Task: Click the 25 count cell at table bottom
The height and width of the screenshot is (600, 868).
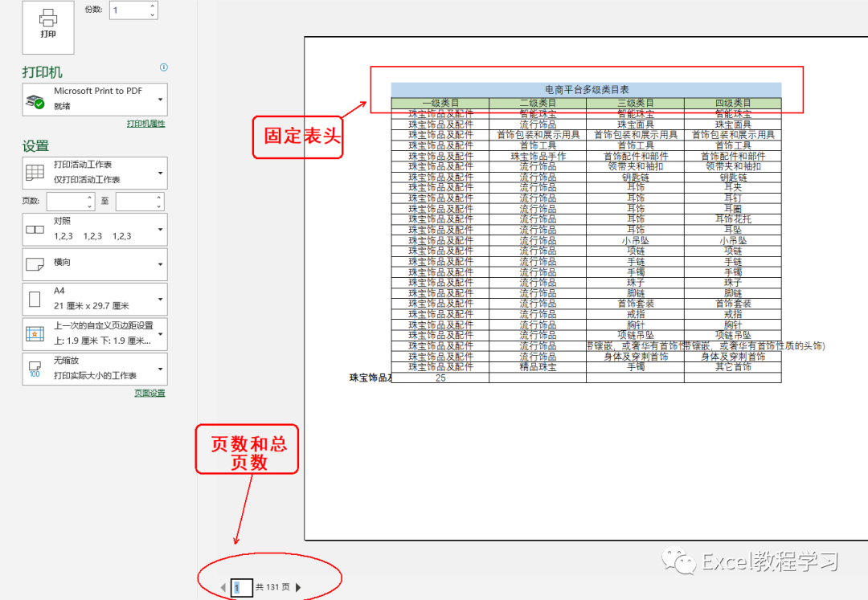Action: (x=440, y=378)
